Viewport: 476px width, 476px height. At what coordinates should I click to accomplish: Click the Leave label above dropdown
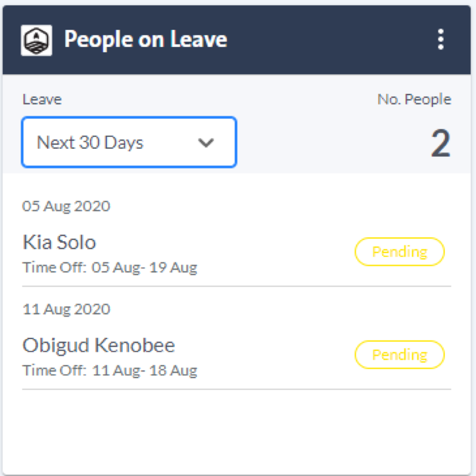(x=42, y=100)
